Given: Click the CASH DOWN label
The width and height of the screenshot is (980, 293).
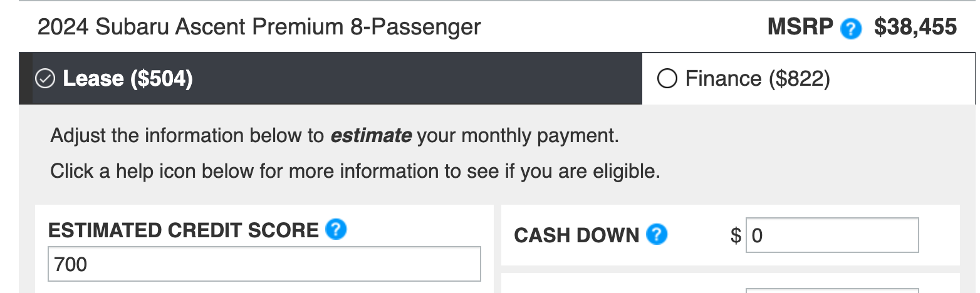Looking at the screenshot, I should pyautogui.click(x=576, y=235).
